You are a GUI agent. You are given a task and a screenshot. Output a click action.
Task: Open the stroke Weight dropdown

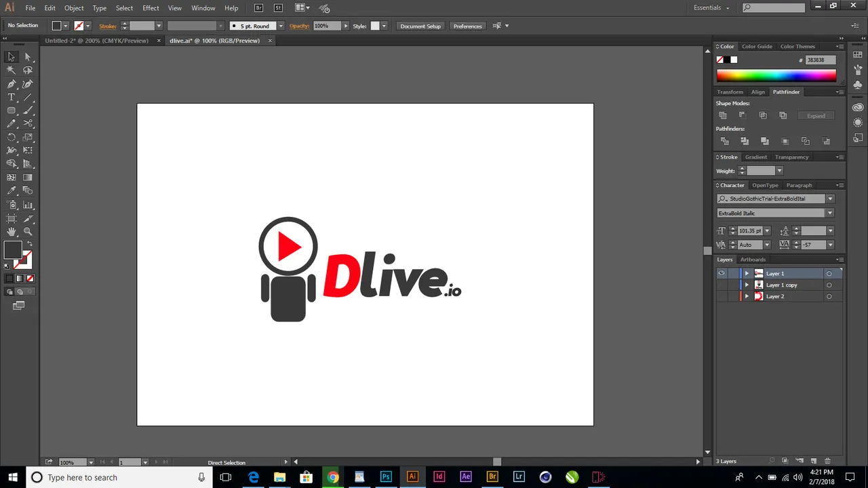(779, 171)
